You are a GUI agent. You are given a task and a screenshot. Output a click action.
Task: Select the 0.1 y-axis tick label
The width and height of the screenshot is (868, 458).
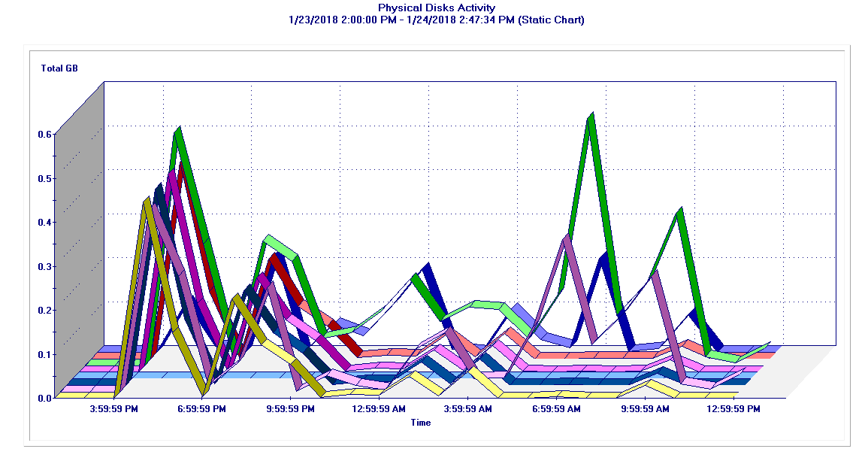click(x=45, y=354)
